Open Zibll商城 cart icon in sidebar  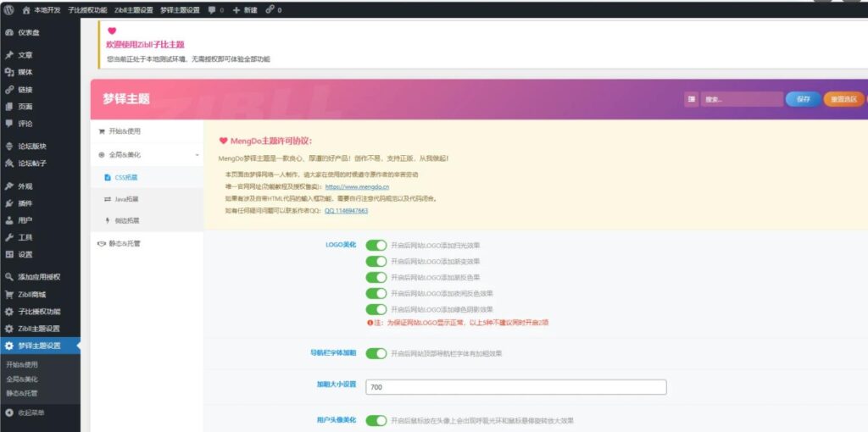8,294
